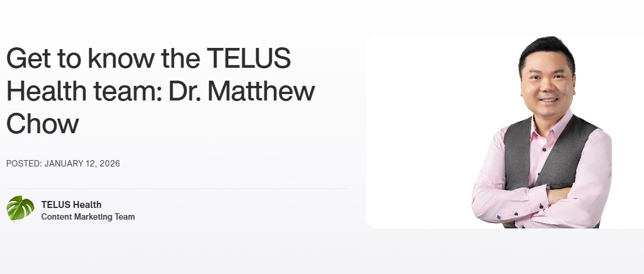The height and width of the screenshot is (274, 644).
Task: Click the article headline's first line
Action: tap(148, 60)
